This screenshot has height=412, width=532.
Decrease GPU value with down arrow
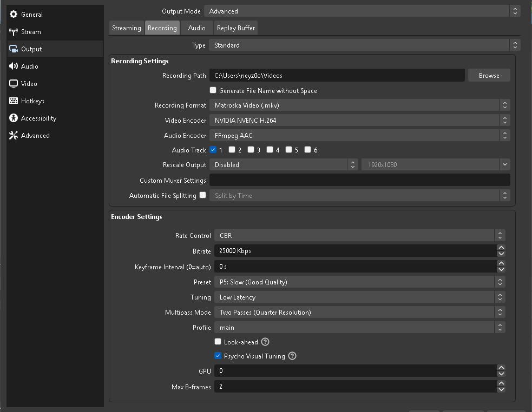coord(501,374)
